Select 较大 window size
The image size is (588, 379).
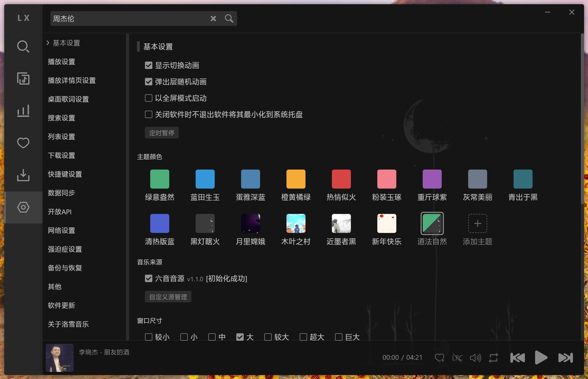[x=268, y=337]
